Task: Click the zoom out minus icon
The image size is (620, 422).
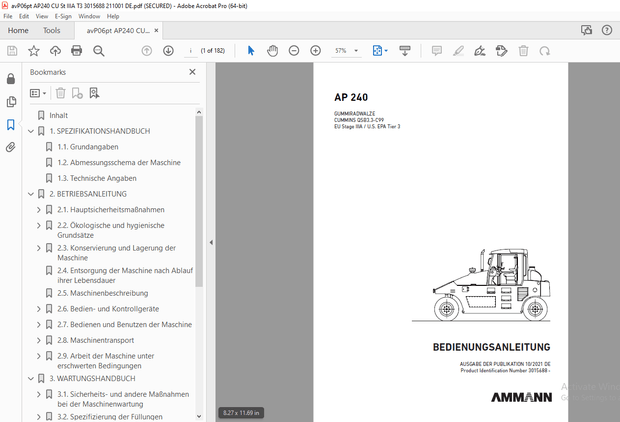Action: coord(294,51)
